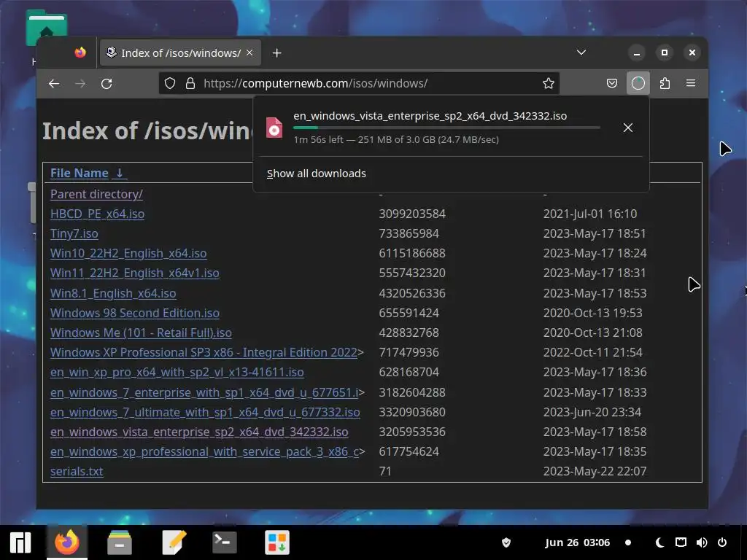Open the network tray icon
This screenshot has width=747, height=560.
tap(681, 542)
